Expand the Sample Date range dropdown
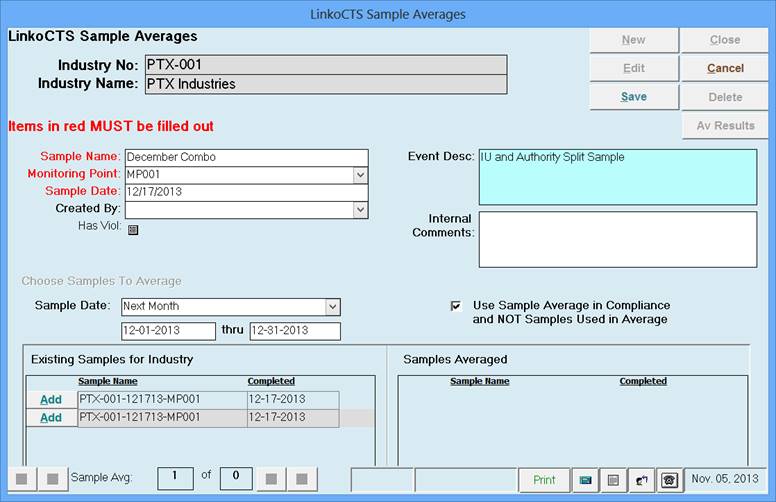 click(333, 307)
